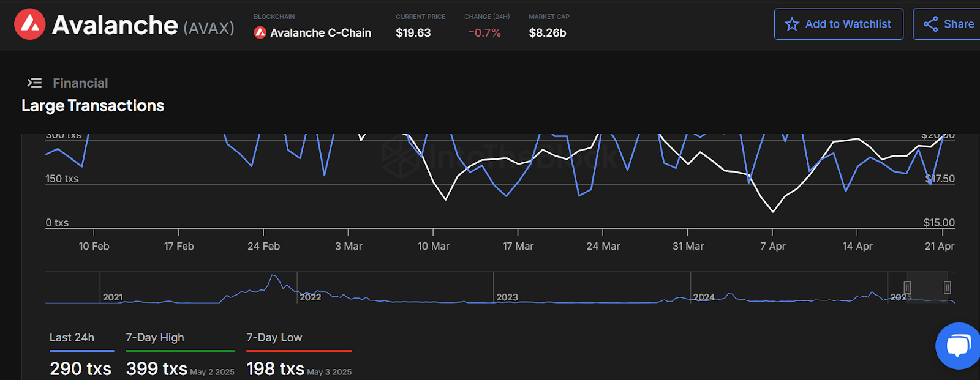
Task: Open the chat support bubble
Action: 958,346
